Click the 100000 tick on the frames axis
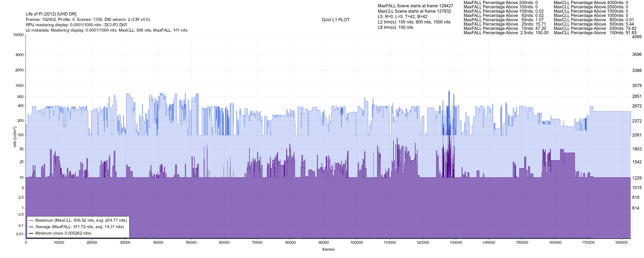 (x=357, y=243)
